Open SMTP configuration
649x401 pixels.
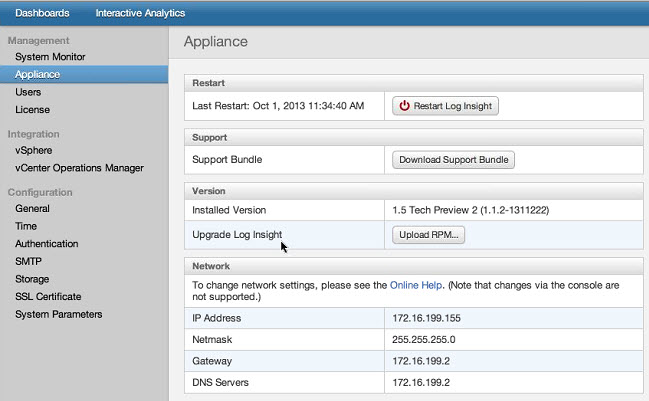(28, 262)
